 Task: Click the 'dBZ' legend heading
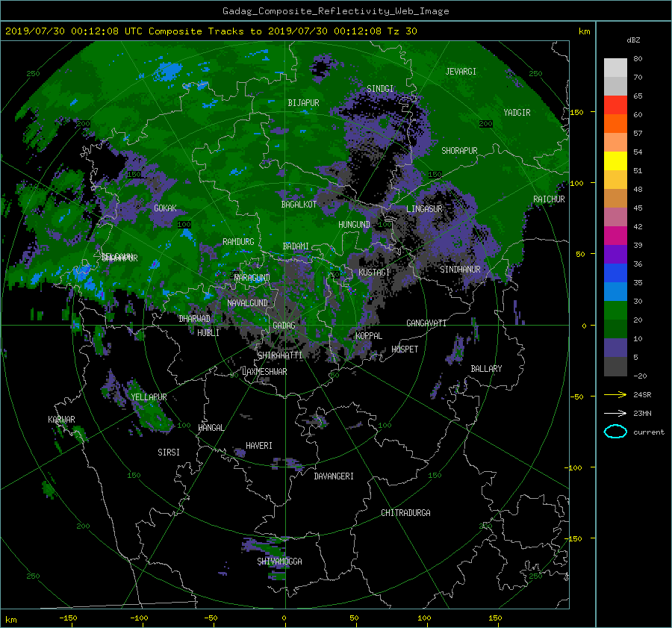click(x=633, y=40)
